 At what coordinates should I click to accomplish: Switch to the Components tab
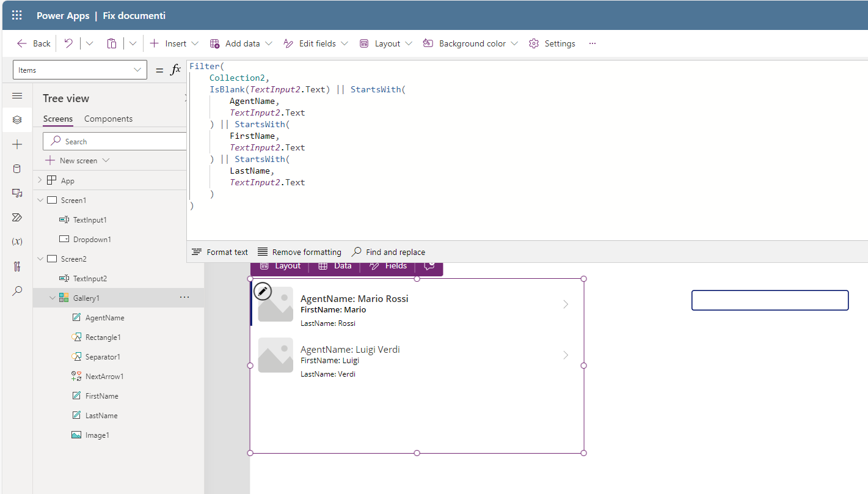[x=108, y=119]
